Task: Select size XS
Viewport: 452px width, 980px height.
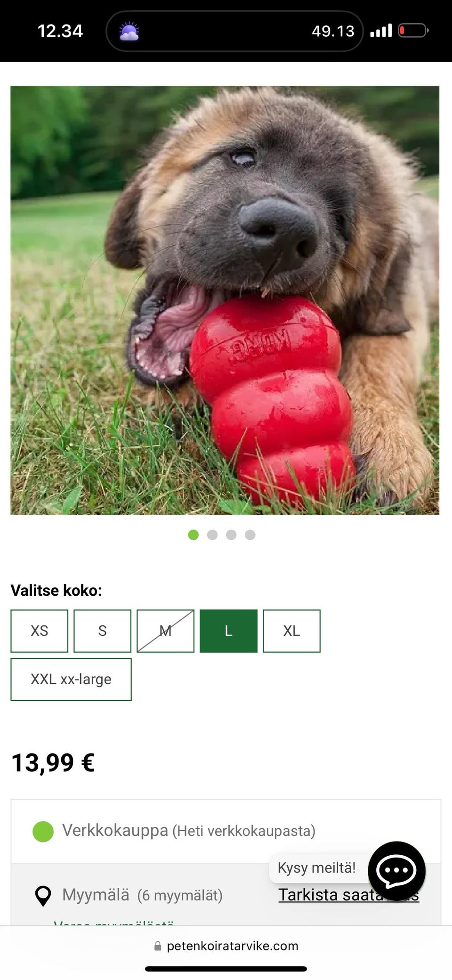Action: pos(40,631)
